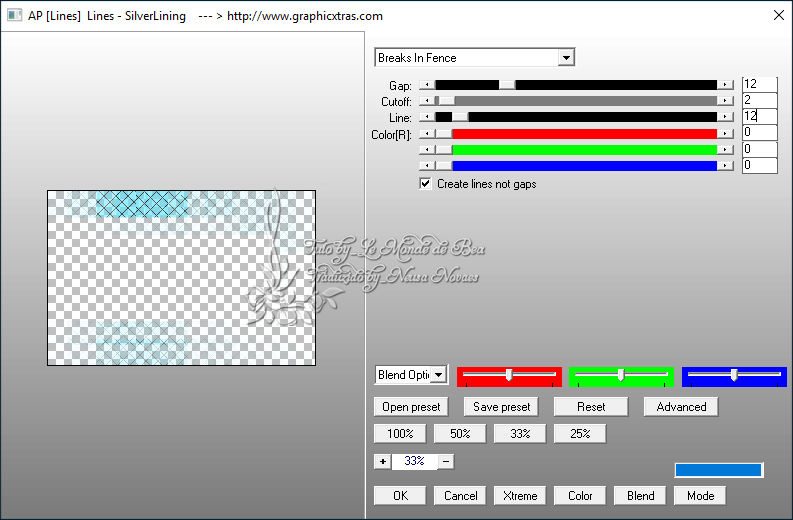Expand the Blend Options dropdown

[x=438, y=375]
